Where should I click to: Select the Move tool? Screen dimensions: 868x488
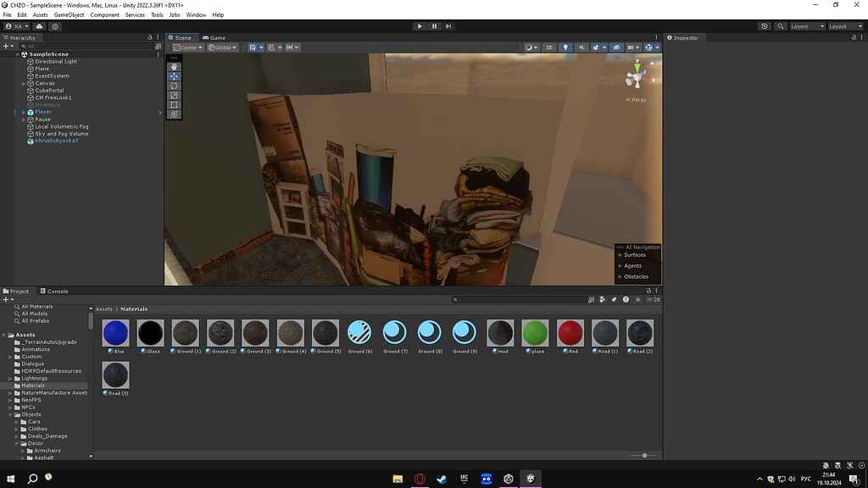point(173,75)
